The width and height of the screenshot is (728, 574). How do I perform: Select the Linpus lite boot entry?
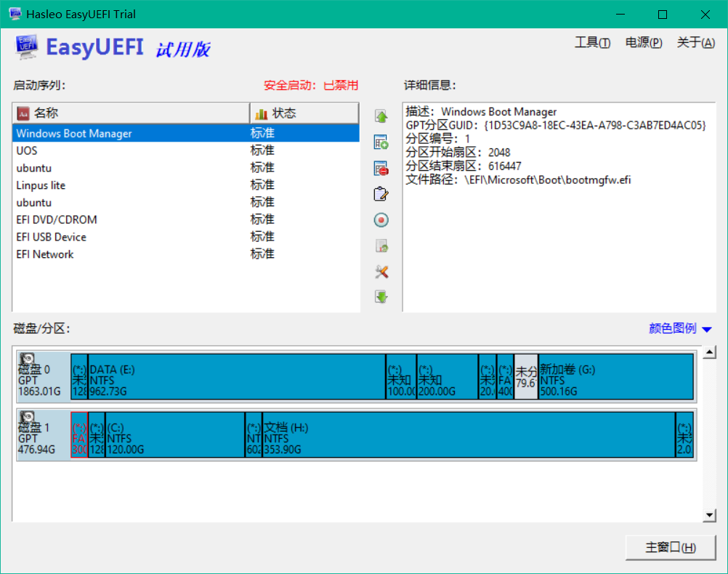(186, 185)
